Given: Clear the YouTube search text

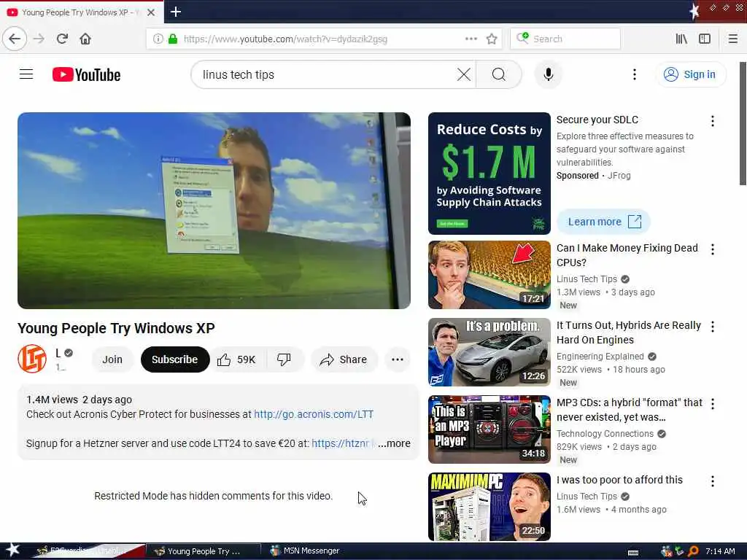Looking at the screenshot, I should point(463,74).
